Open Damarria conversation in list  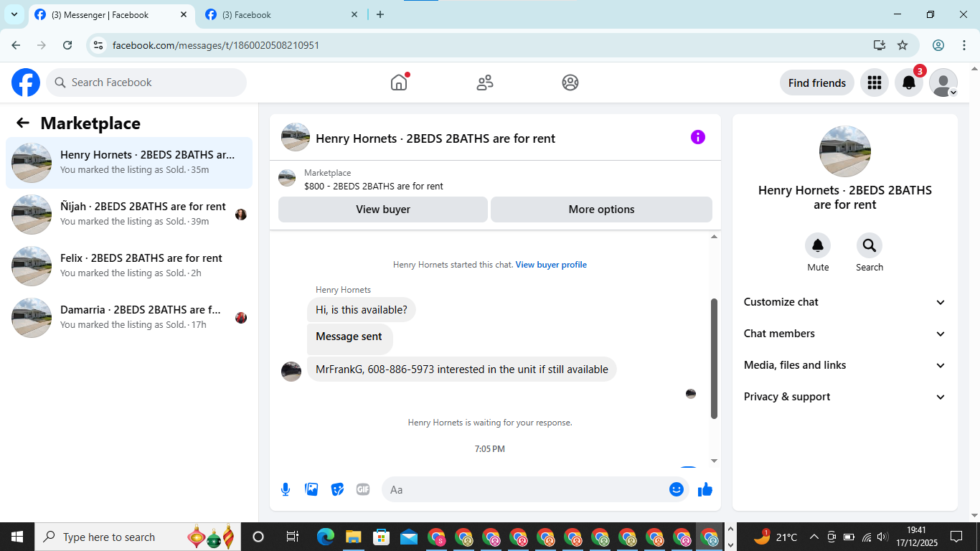click(x=129, y=318)
